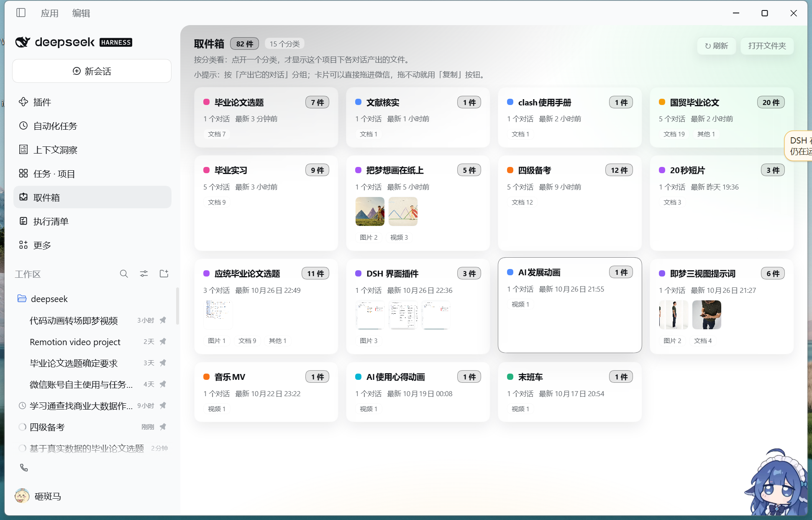Open the 音乐 MV category card
The height and width of the screenshot is (520, 812).
coord(266,392)
